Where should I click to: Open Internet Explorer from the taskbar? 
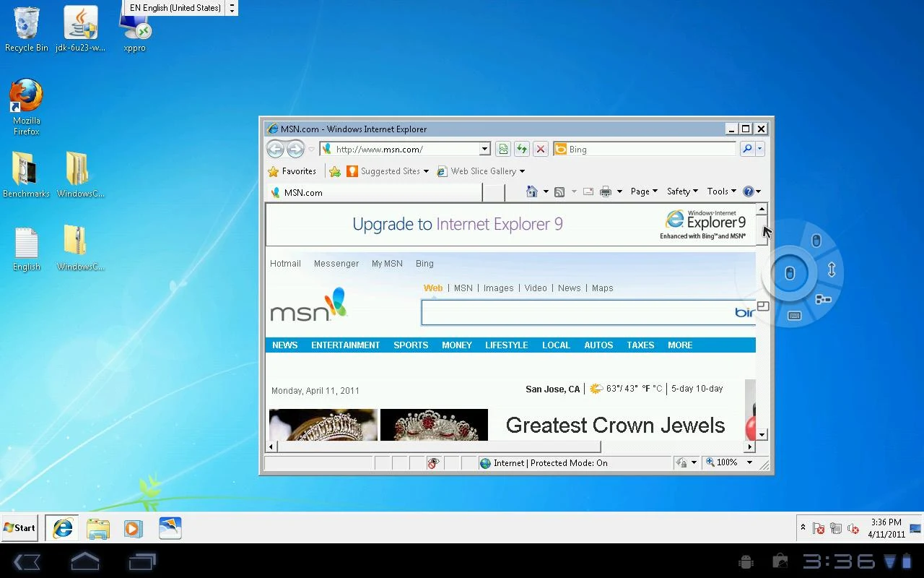(63, 528)
